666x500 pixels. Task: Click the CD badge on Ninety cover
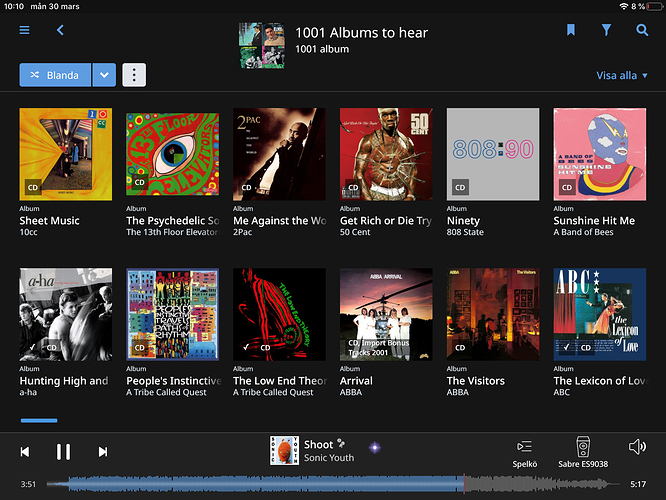(x=460, y=187)
